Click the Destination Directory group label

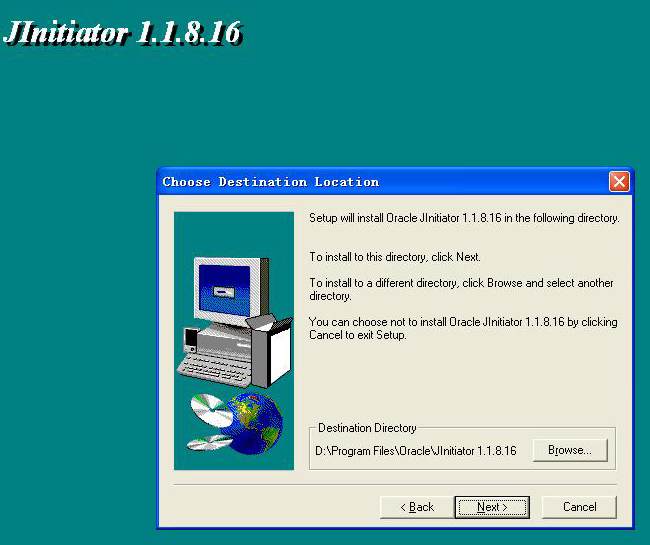(x=367, y=428)
